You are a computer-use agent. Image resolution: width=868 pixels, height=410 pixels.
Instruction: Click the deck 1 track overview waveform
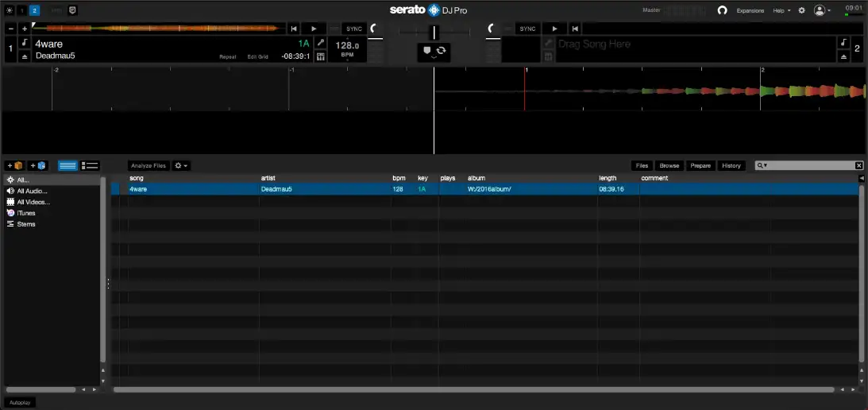pos(159,29)
